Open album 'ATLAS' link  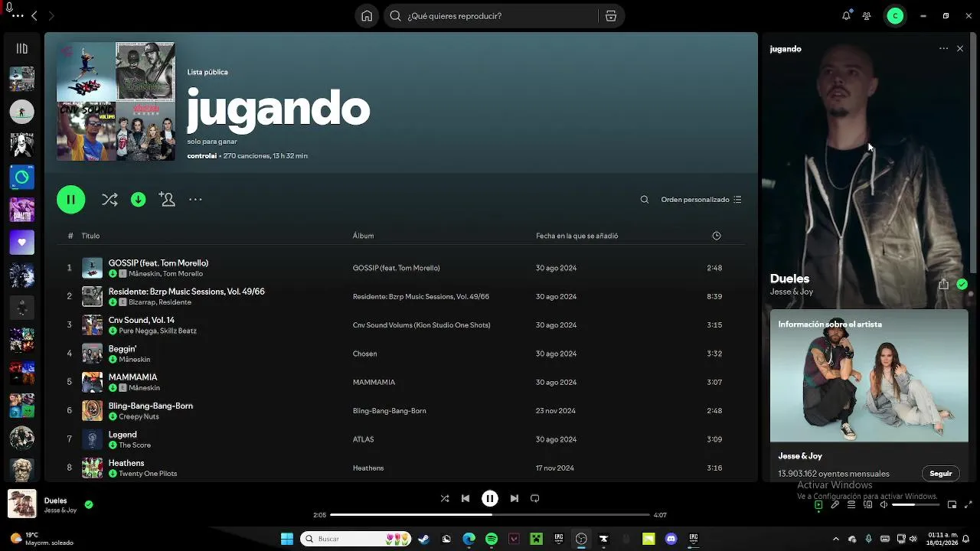[x=363, y=440]
